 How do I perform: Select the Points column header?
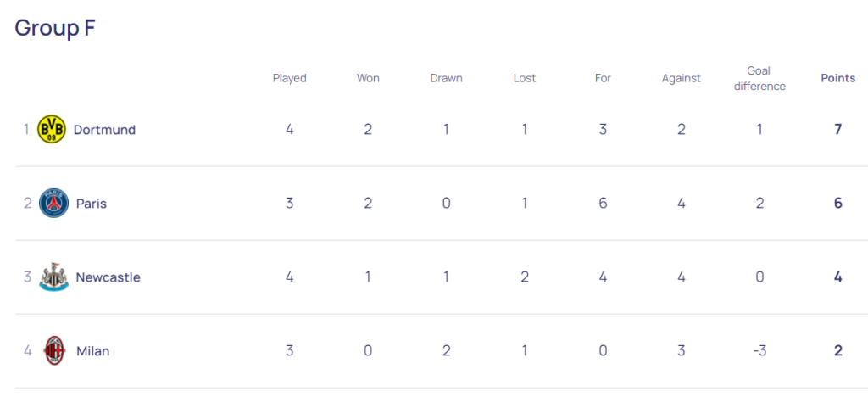[838, 78]
